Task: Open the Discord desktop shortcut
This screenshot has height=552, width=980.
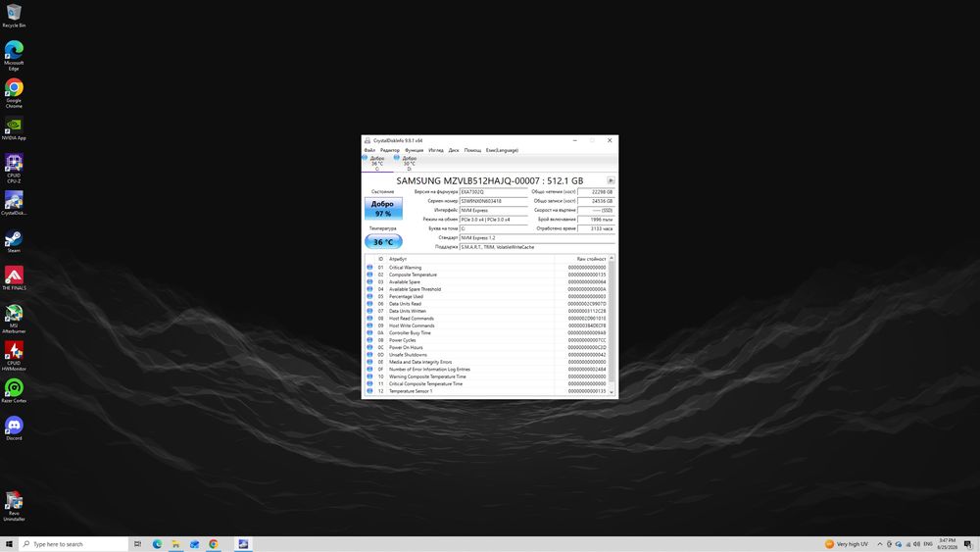Action: 14,428
